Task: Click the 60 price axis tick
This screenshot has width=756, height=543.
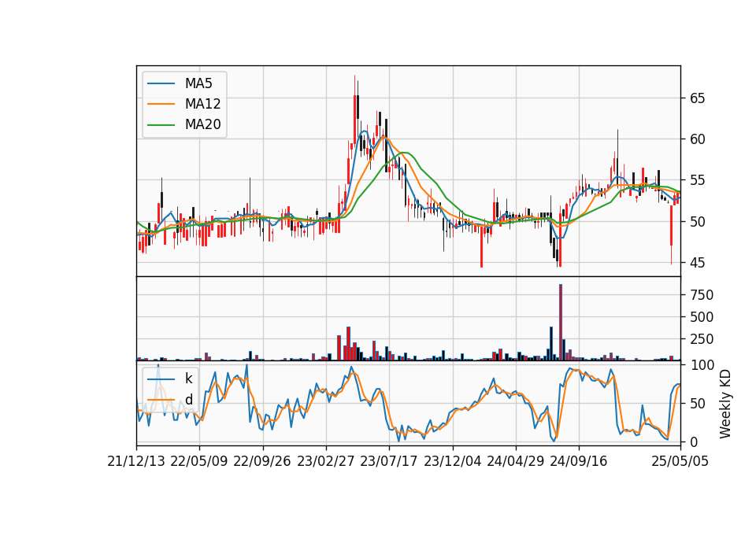Action: pos(697,140)
